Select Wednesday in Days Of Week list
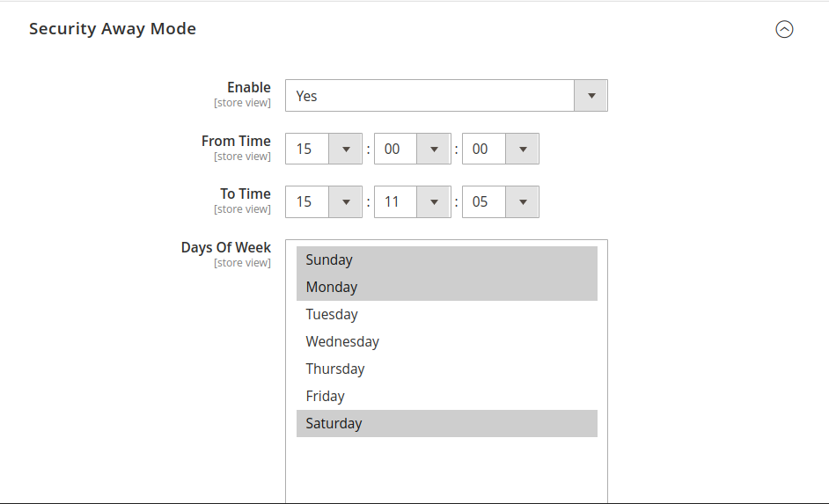This screenshot has width=829, height=504. 447,342
